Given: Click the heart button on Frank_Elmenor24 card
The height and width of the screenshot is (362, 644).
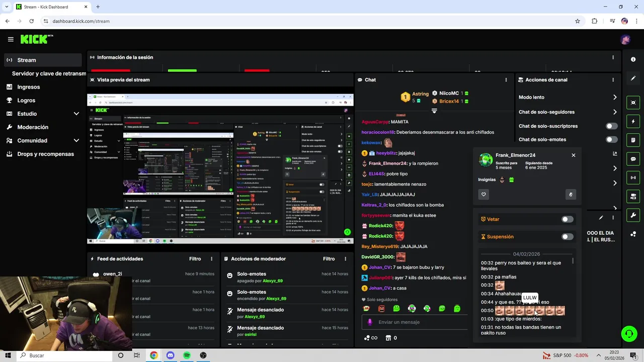Looking at the screenshot, I should [x=484, y=195].
